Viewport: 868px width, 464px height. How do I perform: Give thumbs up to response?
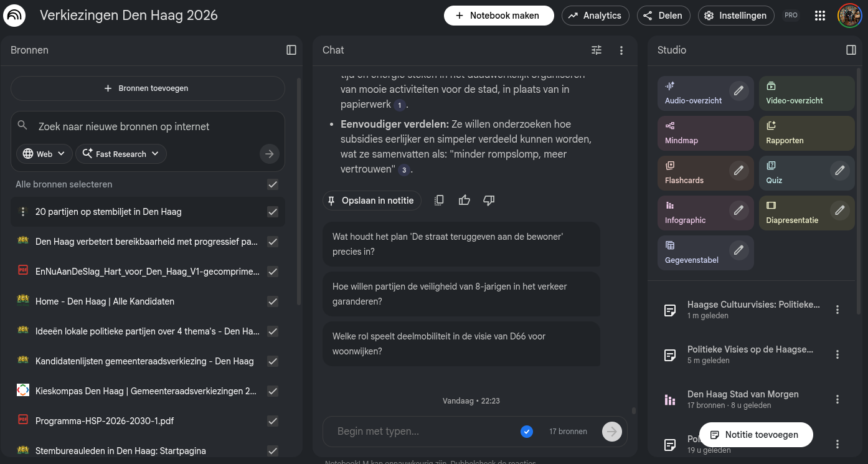[464, 201]
